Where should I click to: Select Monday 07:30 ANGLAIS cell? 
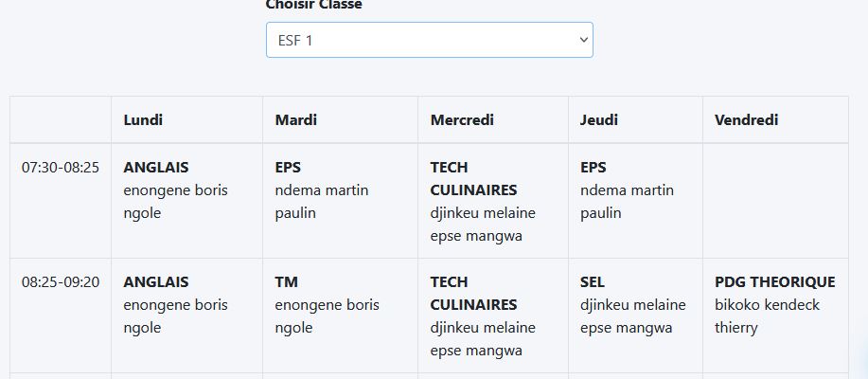pos(187,201)
